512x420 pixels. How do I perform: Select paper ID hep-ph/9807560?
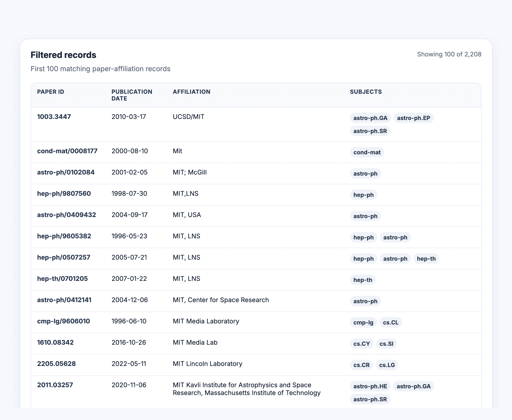click(x=64, y=194)
